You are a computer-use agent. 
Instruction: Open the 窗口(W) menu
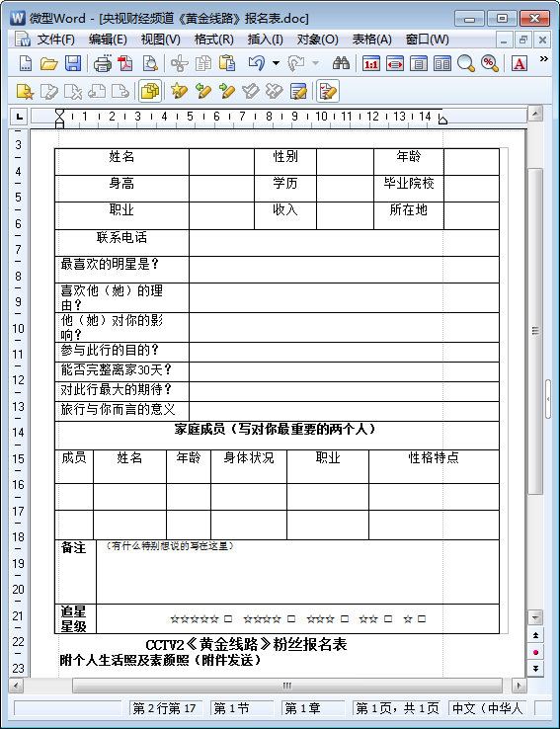(x=427, y=40)
